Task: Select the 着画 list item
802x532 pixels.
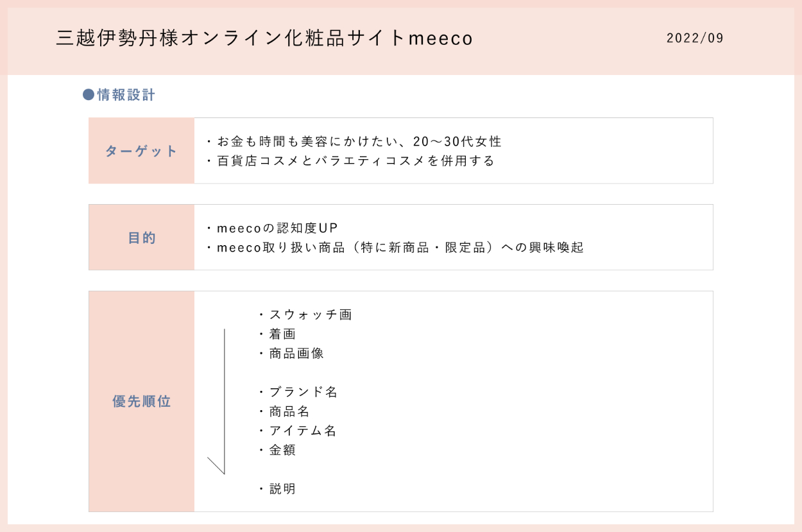Action: 277,334
